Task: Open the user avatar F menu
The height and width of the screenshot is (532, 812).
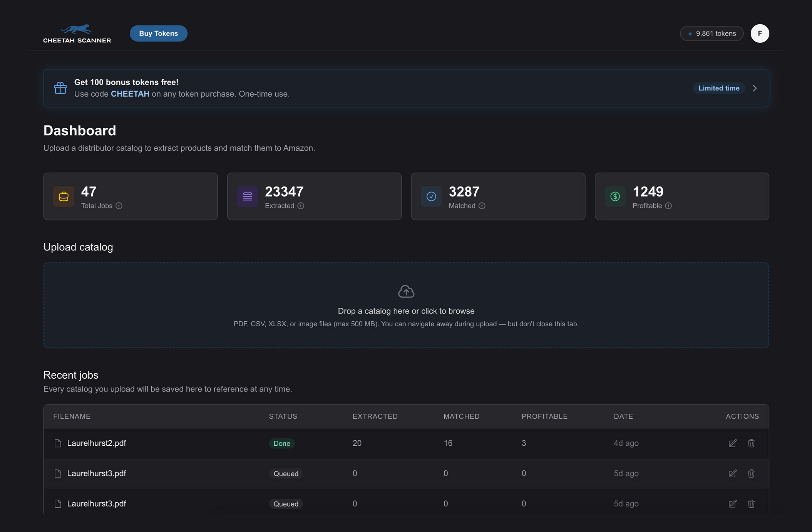Action: click(x=760, y=34)
